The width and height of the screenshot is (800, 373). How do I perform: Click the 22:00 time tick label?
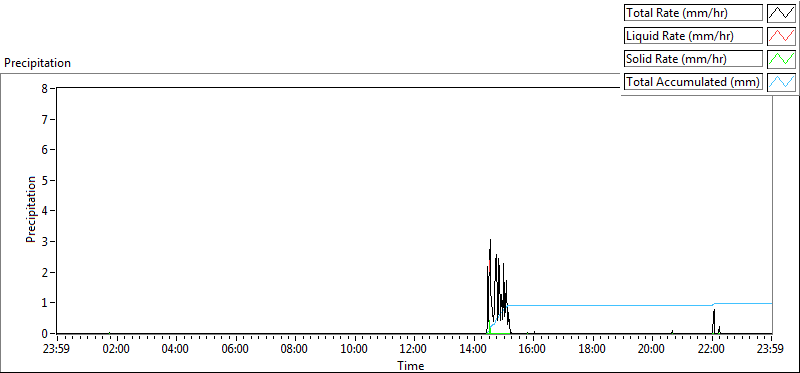click(x=712, y=350)
